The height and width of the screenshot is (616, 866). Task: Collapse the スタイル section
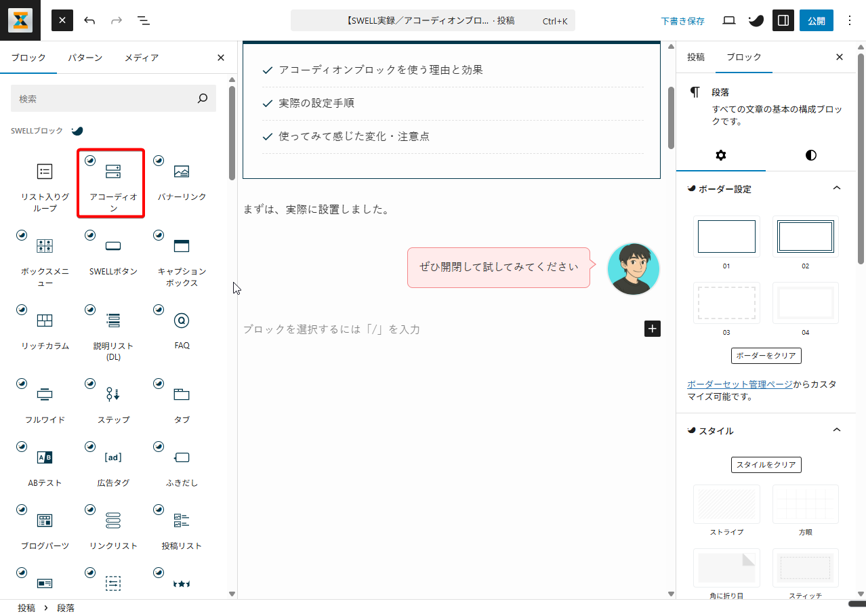coord(836,430)
